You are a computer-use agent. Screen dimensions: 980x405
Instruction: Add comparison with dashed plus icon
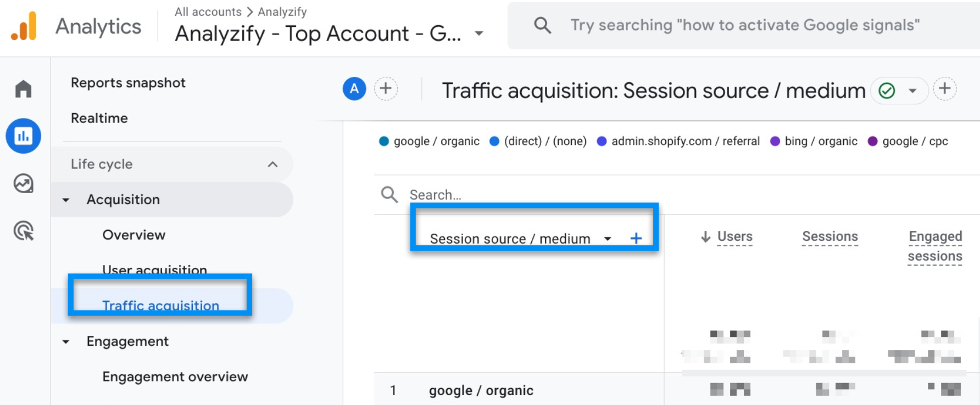pyautogui.click(x=386, y=88)
